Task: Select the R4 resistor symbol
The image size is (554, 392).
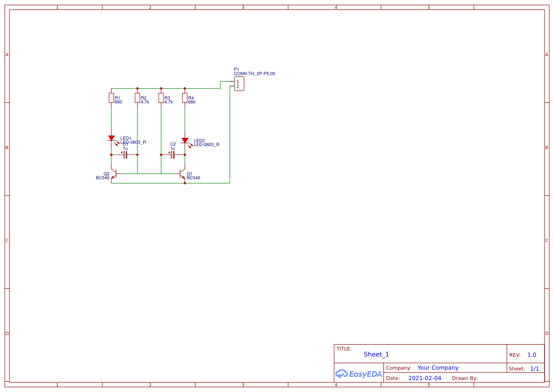Action: [185, 98]
